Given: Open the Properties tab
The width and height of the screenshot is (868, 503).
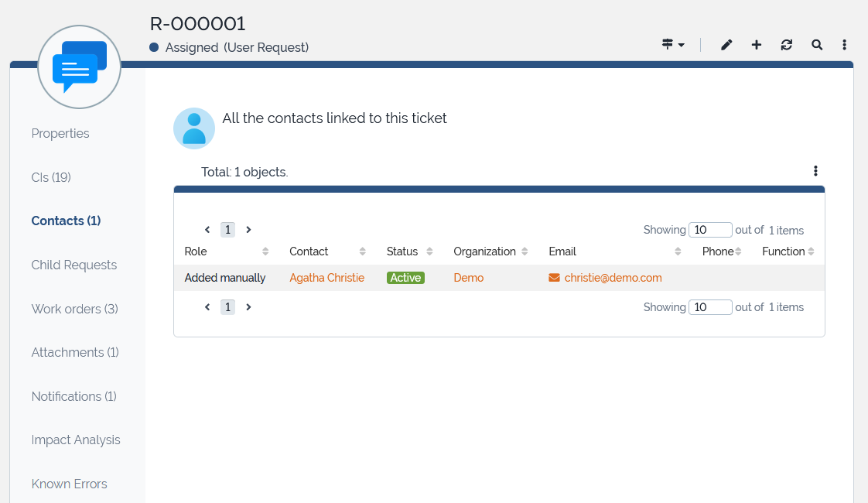Looking at the screenshot, I should (60, 133).
